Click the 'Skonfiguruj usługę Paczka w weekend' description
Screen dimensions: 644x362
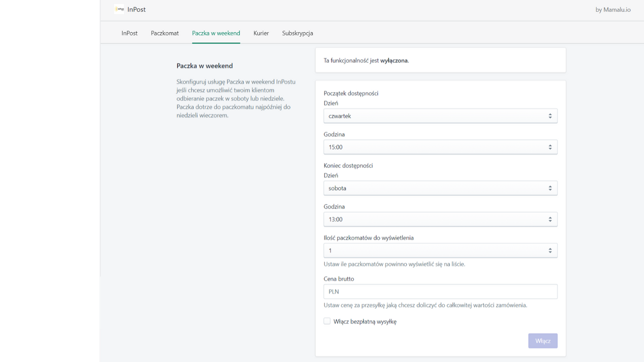tap(236, 99)
